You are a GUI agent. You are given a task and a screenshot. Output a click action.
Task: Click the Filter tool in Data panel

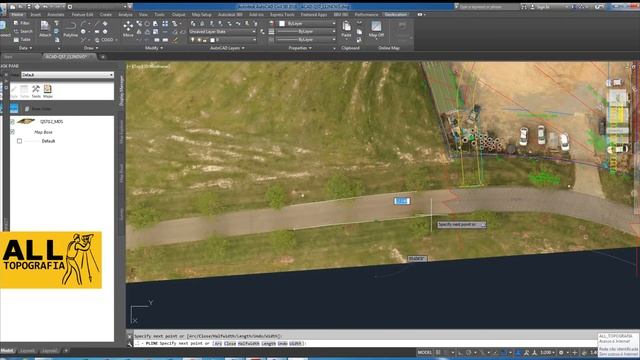click(21, 23)
